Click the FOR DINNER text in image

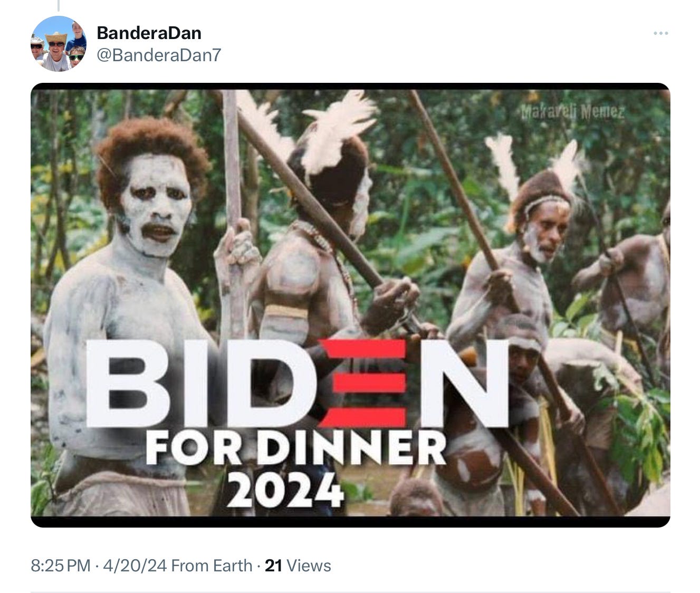pos(296,448)
